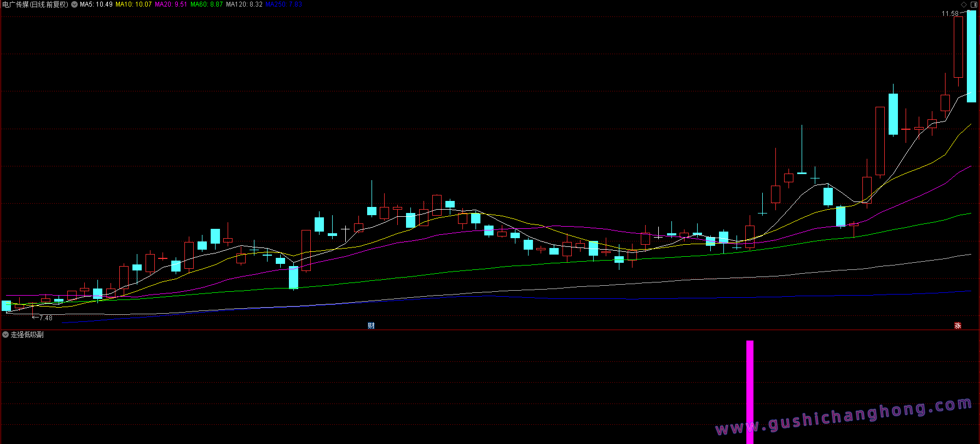The height and width of the screenshot is (444, 980).
Task: Click the blue 财 financial marker icon
Action: tap(371, 326)
